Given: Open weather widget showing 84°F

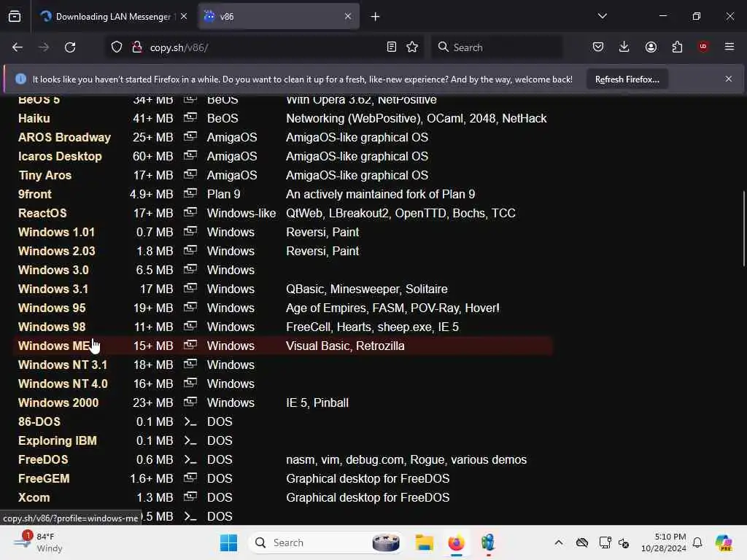Looking at the screenshot, I should pyautogui.click(x=38, y=542).
